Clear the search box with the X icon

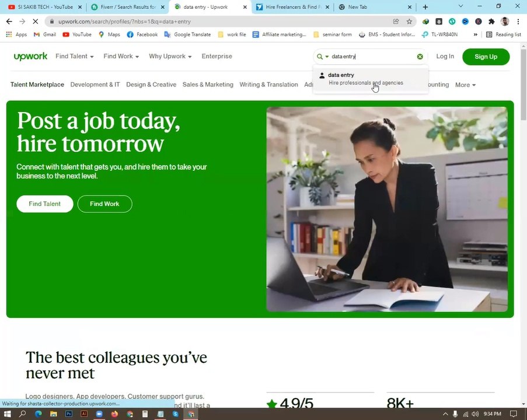(420, 57)
